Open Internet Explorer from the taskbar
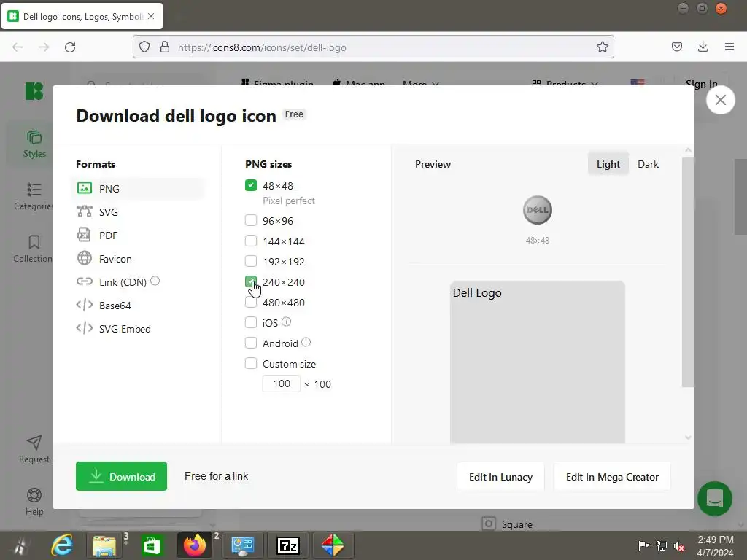 (x=62, y=545)
